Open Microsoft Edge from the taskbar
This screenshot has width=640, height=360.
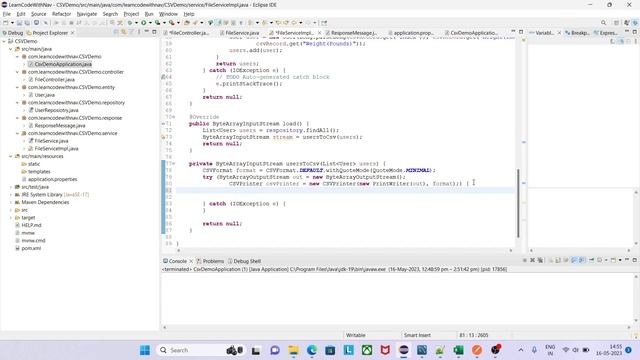[x=312, y=350]
